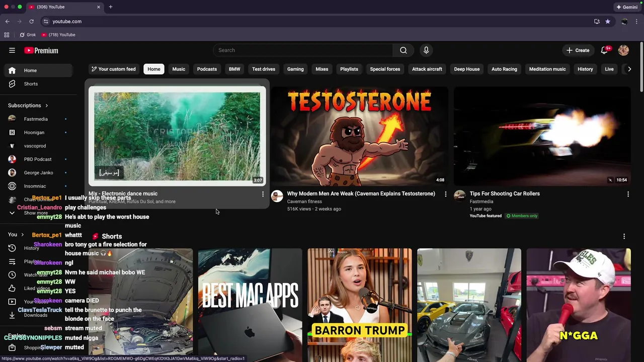
Task: Click the search magnifier button
Action: pyautogui.click(x=403, y=50)
